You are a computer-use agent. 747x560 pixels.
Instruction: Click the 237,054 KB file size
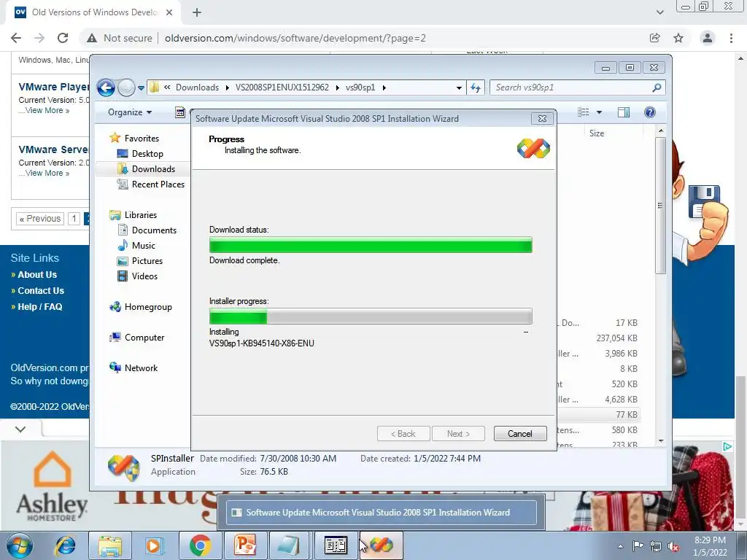616,338
